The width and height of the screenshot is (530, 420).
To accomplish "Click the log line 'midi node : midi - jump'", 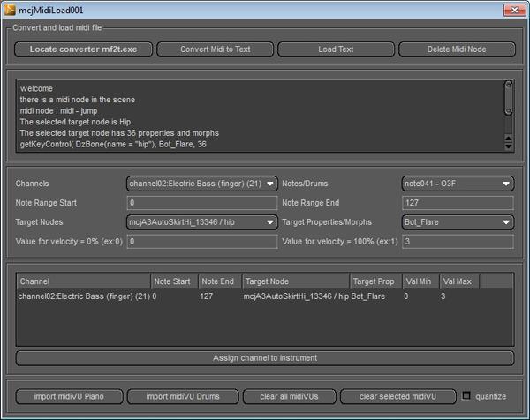I will coord(58,111).
